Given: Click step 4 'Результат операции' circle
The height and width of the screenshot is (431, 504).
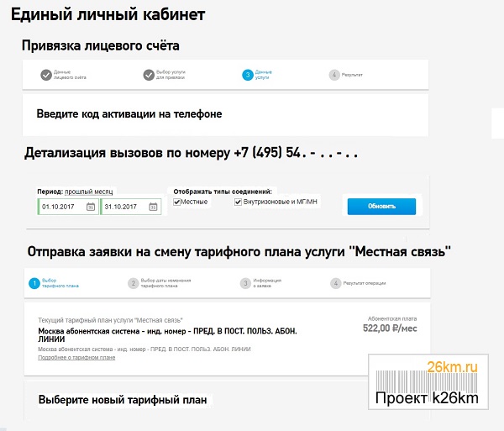Looking at the screenshot, I should pyautogui.click(x=335, y=283).
